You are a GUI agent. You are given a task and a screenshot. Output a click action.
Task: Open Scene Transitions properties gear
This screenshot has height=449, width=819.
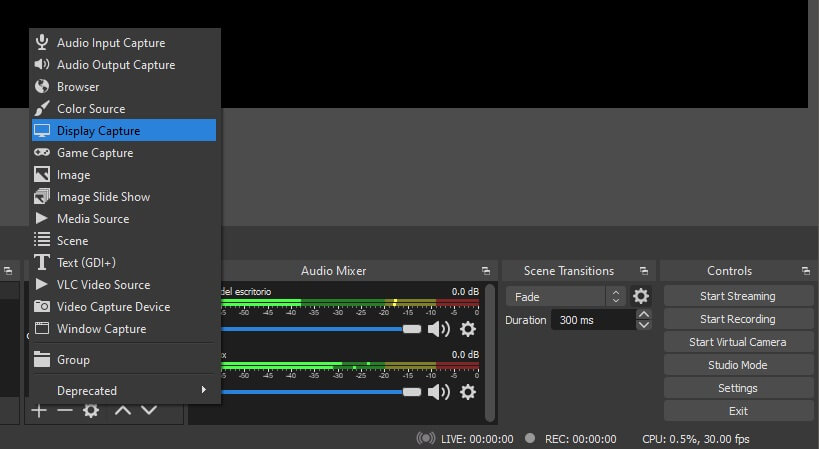pyautogui.click(x=641, y=297)
